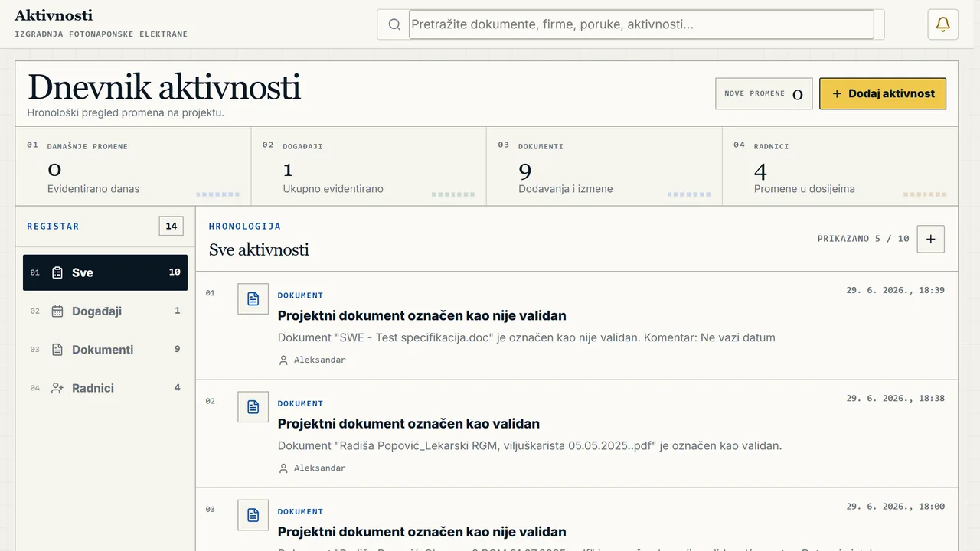Click author Aleksandar on the 18:38 entry
980x551 pixels.
[312, 468]
